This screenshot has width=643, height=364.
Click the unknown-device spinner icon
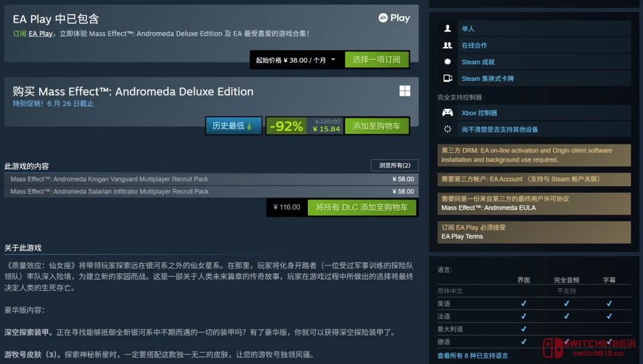447,130
